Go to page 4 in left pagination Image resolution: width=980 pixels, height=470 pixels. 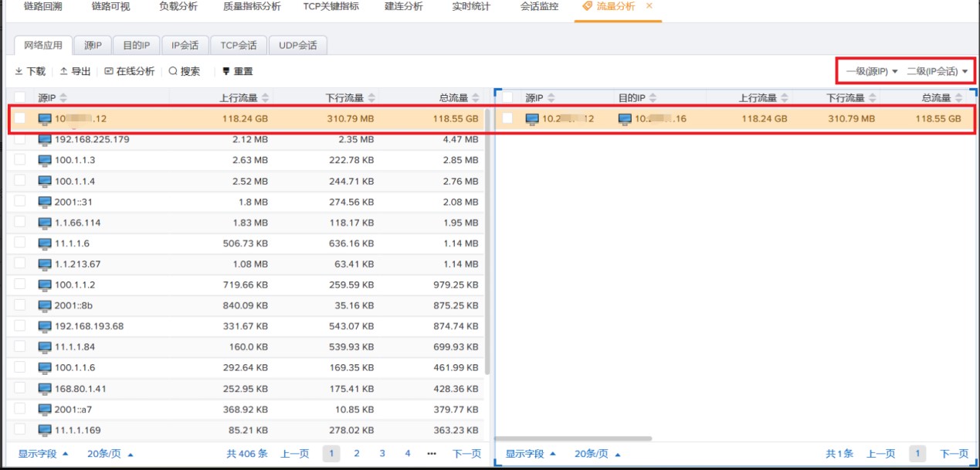coord(407,454)
